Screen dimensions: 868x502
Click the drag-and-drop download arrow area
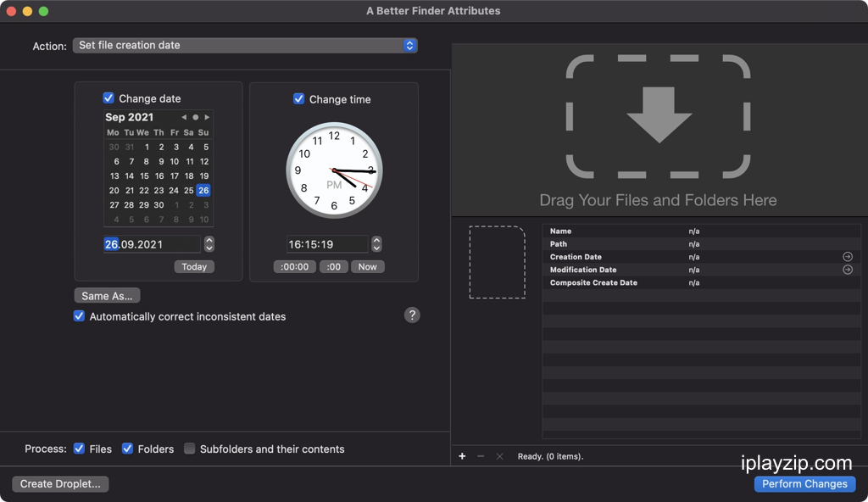658,116
